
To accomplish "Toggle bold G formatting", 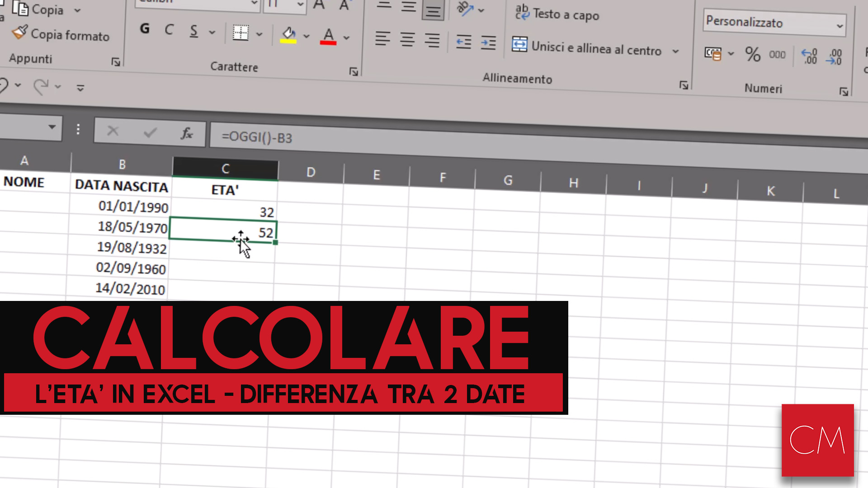I will point(145,29).
